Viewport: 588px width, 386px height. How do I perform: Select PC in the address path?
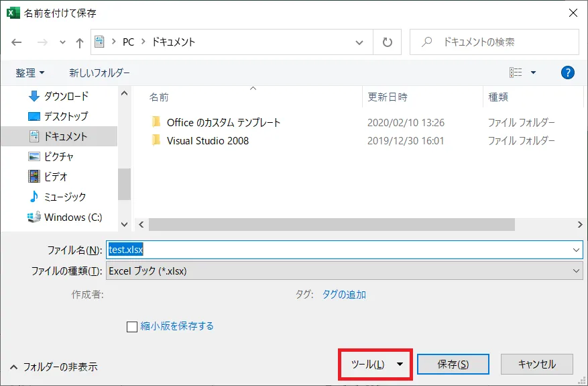point(128,42)
